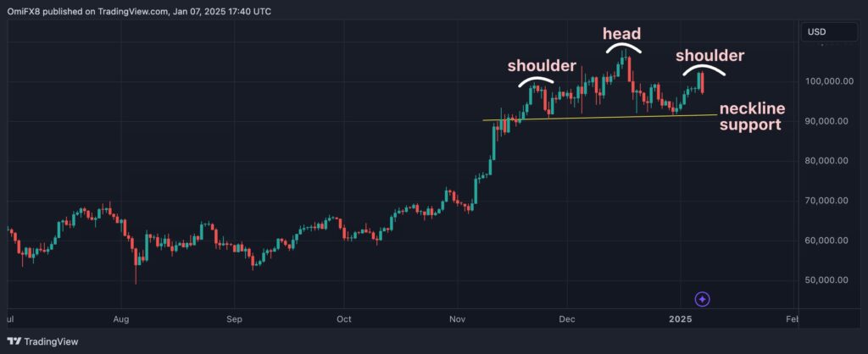Click the TradingView.com published header text
The width and height of the screenshot is (868, 354).
point(139,11)
